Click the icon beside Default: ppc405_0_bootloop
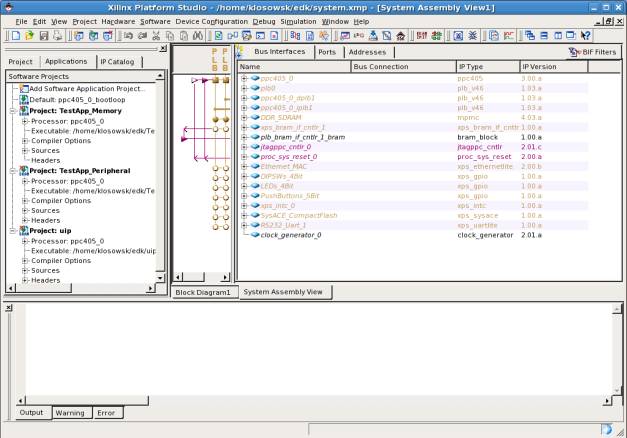 [x=22, y=100]
